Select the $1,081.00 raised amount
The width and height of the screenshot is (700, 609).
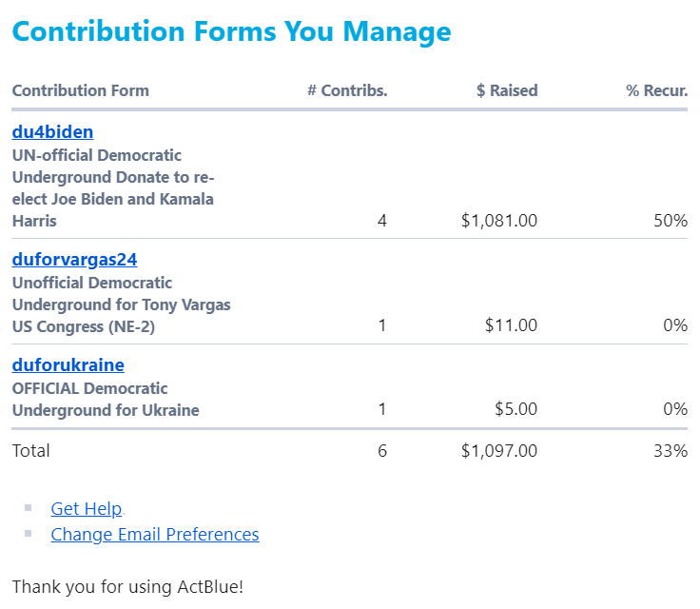pyautogui.click(x=499, y=221)
